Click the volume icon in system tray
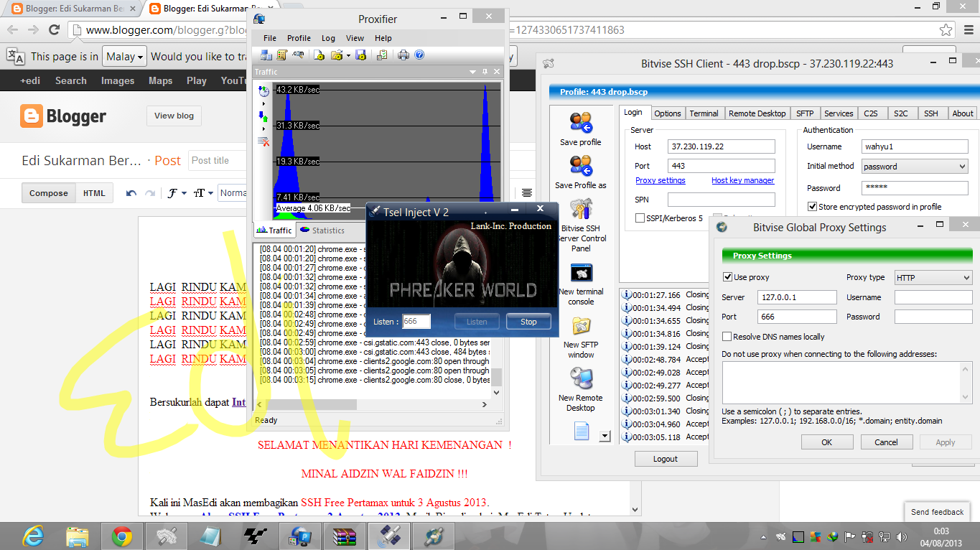980x550 pixels. [x=902, y=536]
